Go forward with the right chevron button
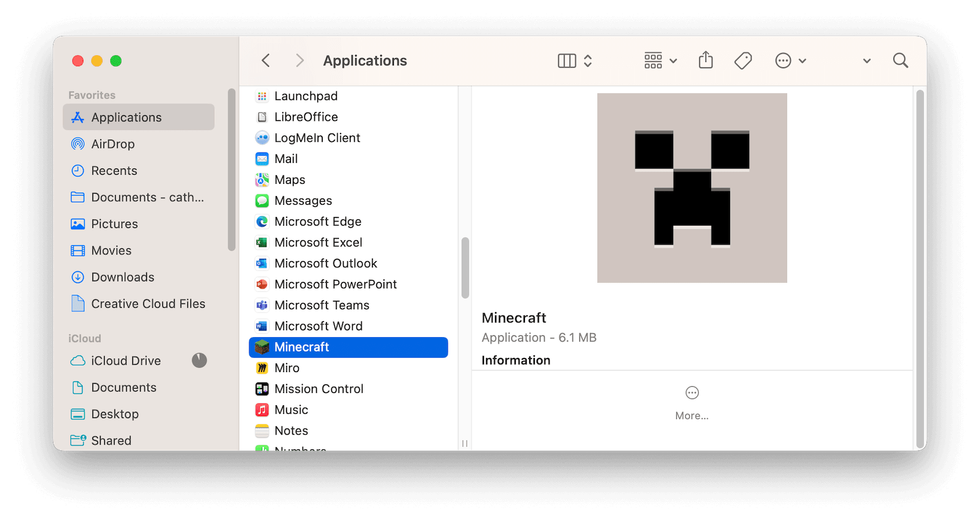Screen dimensions: 980x521 pyautogui.click(x=300, y=60)
